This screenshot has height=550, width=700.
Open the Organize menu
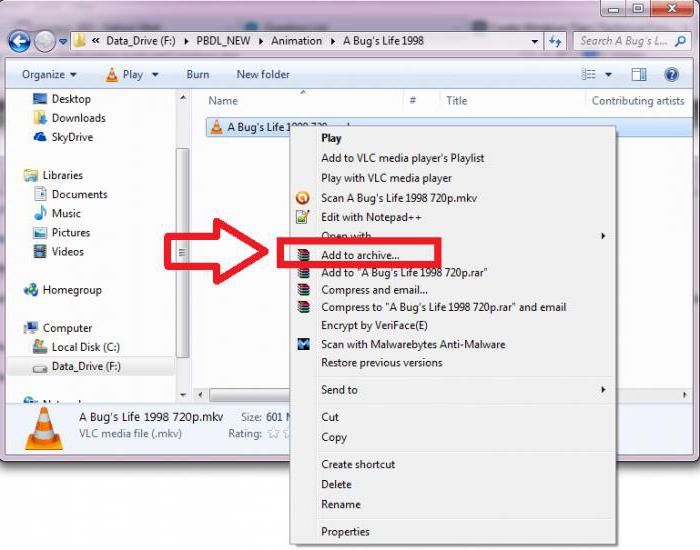[x=49, y=75]
